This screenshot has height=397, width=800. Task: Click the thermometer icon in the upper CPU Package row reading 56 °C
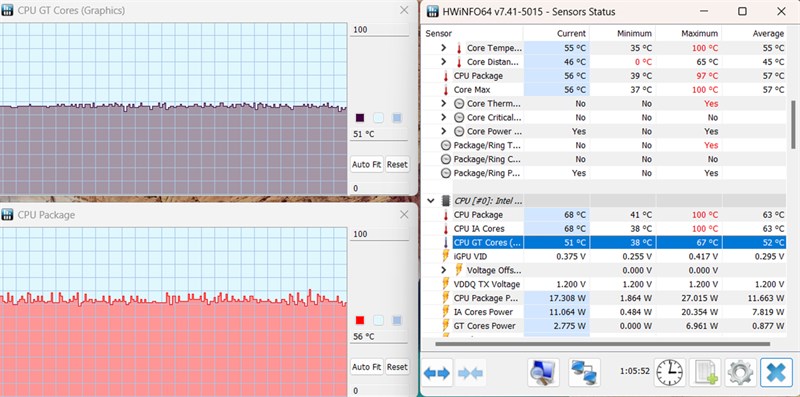coord(445,76)
